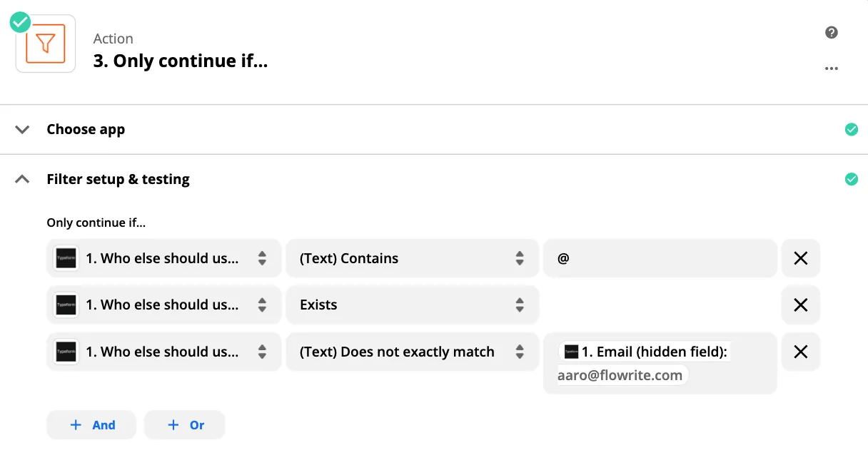This screenshot has height=465, width=868.
Task: Select the '1. Email (hidden field)' value tag
Action: click(642, 352)
